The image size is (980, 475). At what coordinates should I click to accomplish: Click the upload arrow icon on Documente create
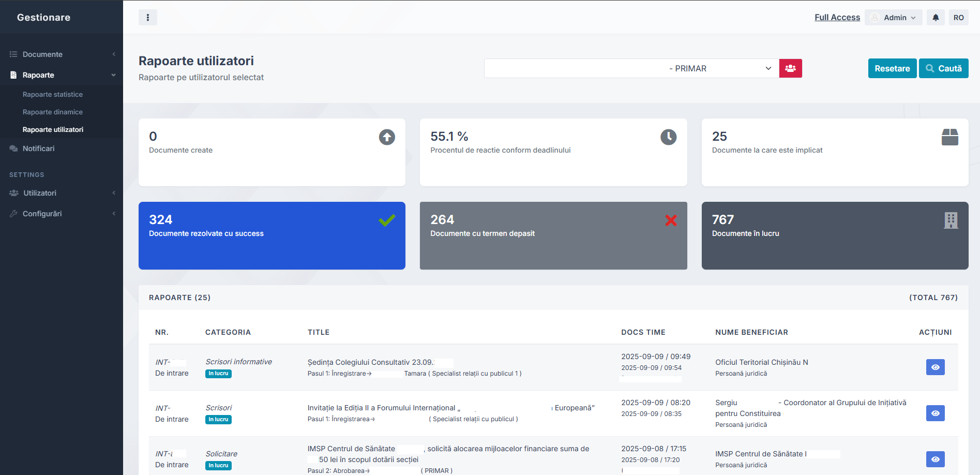387,137
